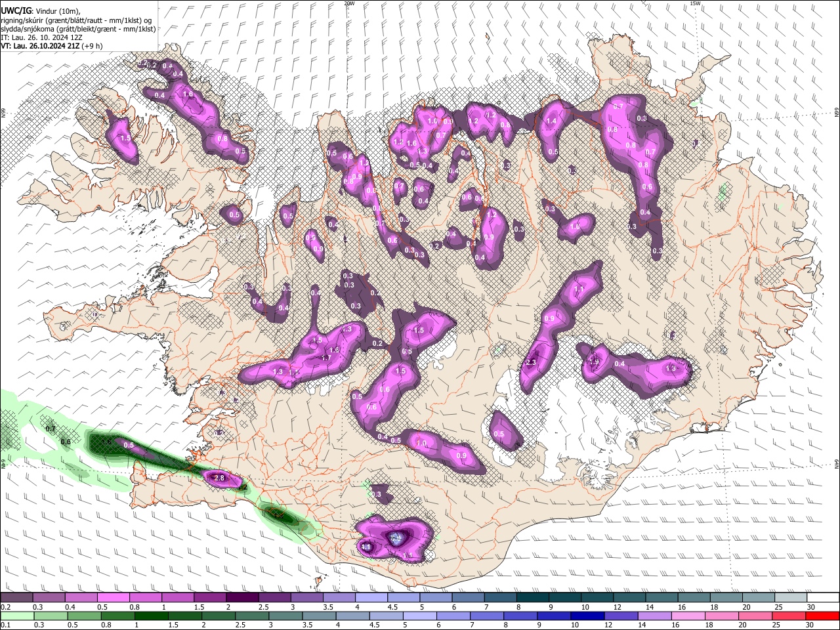
Task: Click the '15W' longitude label
Action: (x=696, y=3)
